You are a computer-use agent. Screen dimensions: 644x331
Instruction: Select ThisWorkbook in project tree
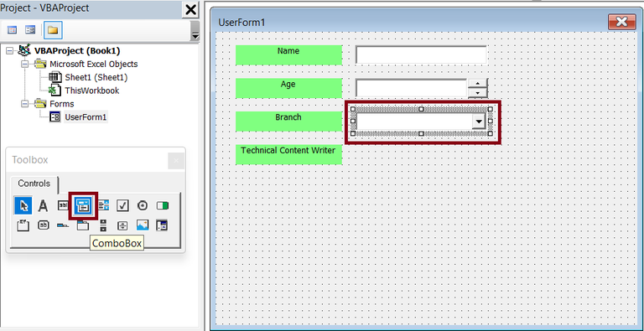click(x=92, y=91)
